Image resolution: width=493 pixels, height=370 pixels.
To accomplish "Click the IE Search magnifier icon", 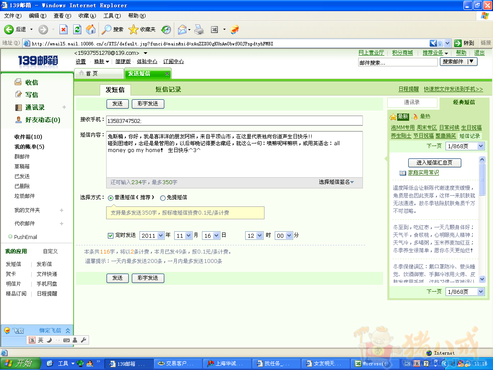I will point(107,30).
